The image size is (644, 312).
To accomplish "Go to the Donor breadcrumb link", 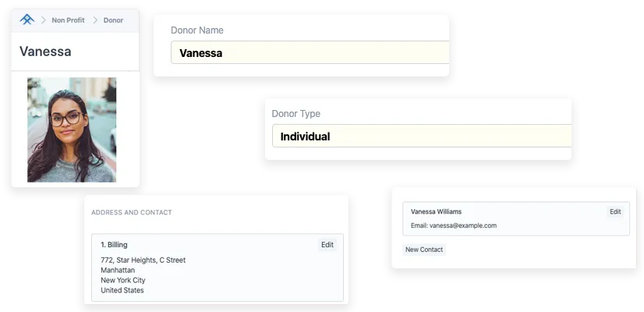I will (x=113, y=20).
